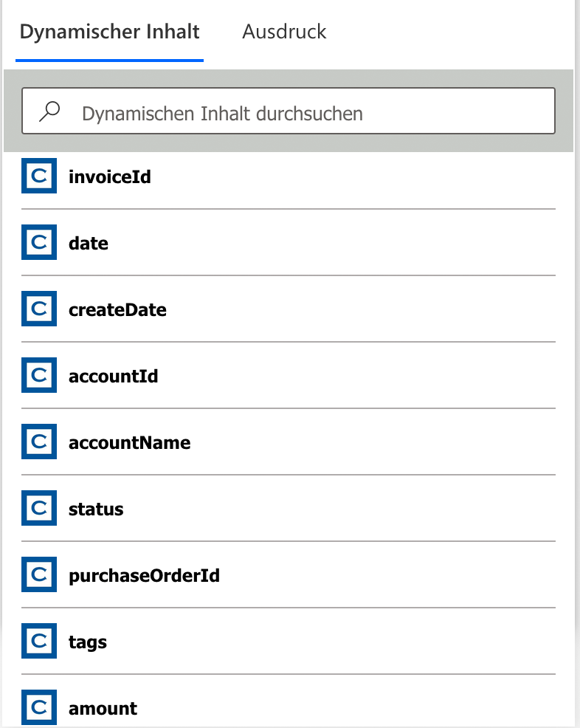Click the connector icon beside invoiceId

pyautogui.click(x=39, y=176)
